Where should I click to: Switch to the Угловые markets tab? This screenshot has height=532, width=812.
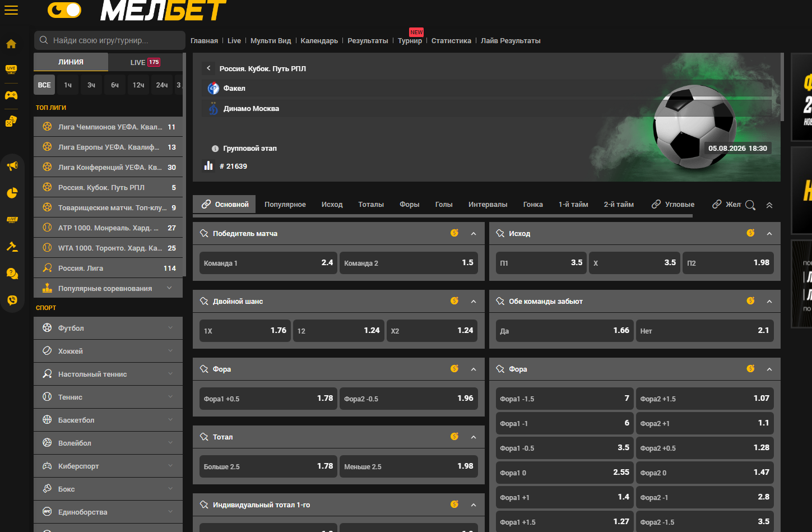coord(672,205)
